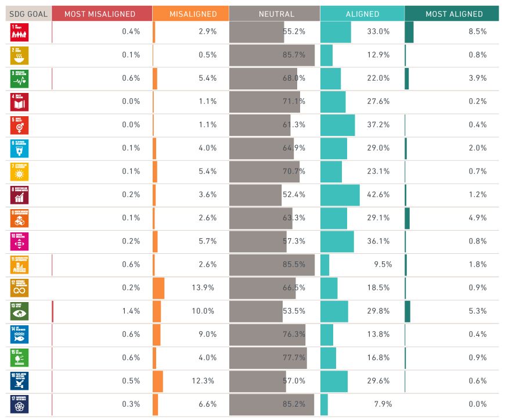
Task: Click the orange 13.9% misaligned bar
Action: tap(158, 288)
